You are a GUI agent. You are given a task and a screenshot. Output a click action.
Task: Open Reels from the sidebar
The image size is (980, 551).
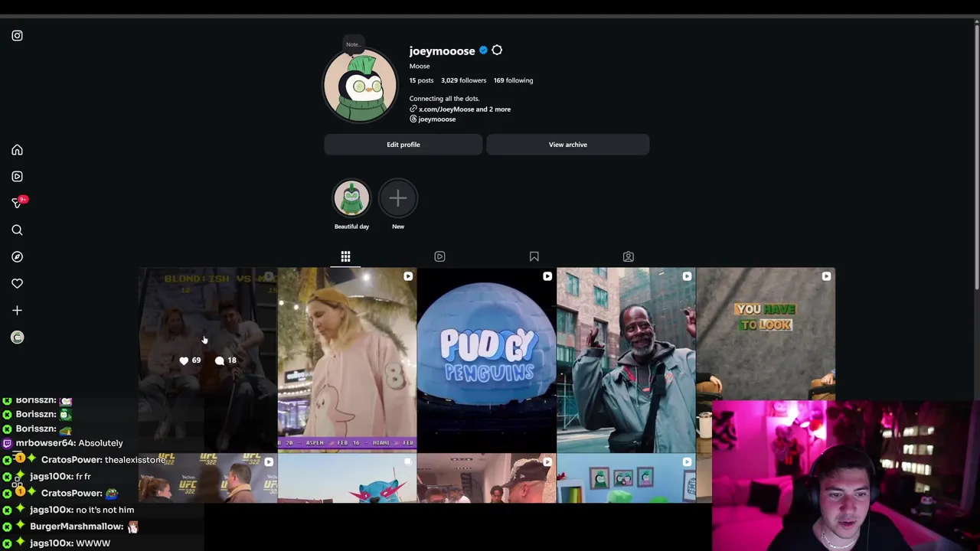click(x=17, y=176)
